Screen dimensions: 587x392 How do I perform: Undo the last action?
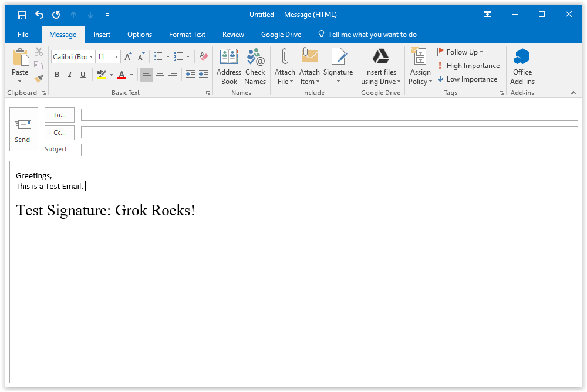[x=39, y=15]
